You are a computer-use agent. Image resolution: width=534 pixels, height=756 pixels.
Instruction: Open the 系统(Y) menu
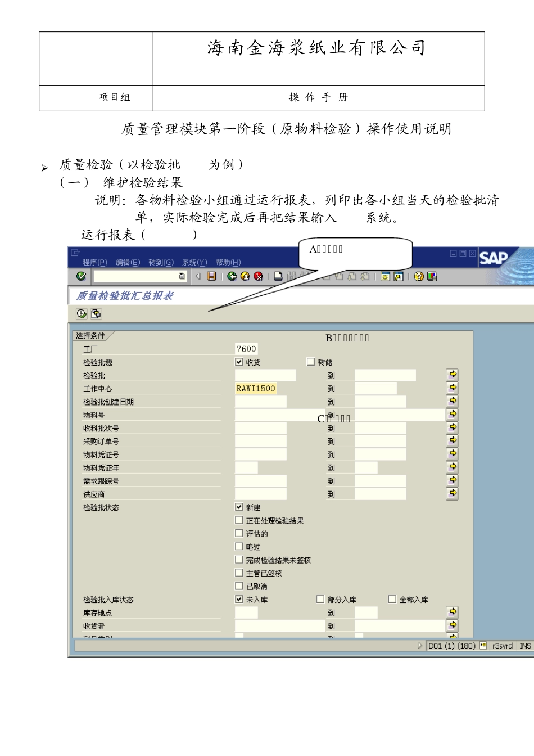tap(194, 263)
